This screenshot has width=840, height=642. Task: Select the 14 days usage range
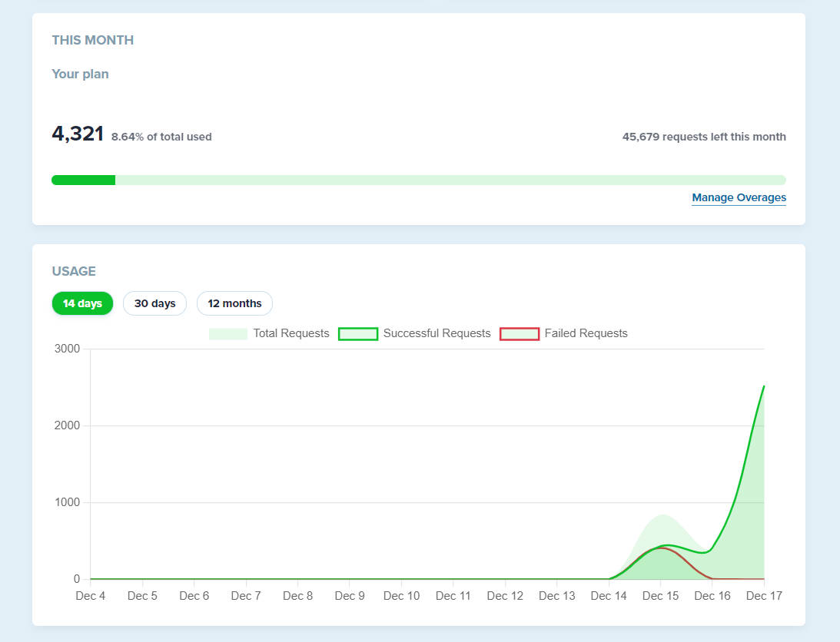pyautogui.click(x=82, y=303)
